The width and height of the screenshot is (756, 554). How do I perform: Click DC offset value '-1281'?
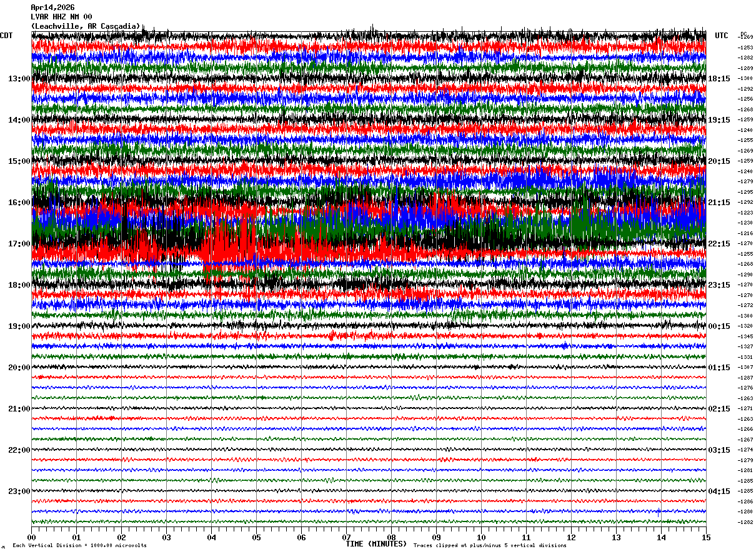[745, 470]
